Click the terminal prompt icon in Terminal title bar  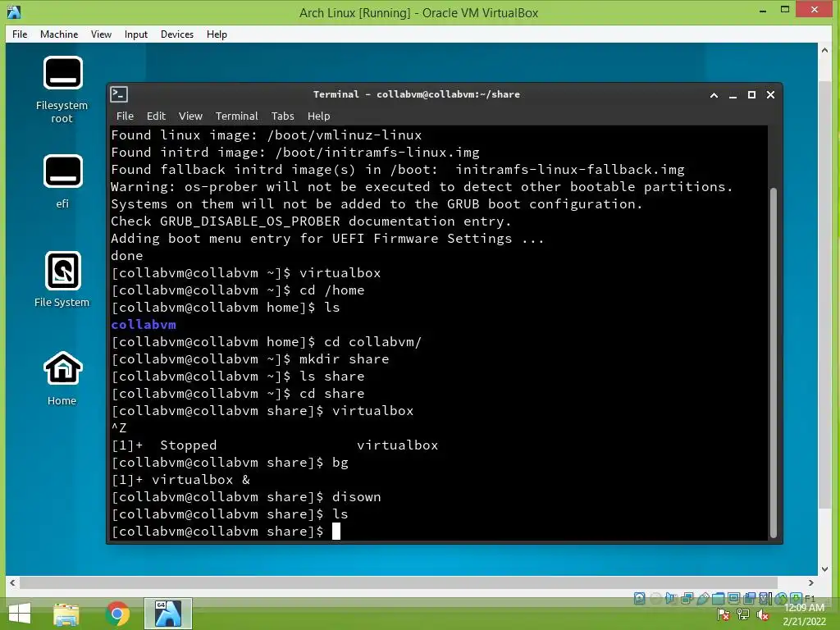coord(119,94)
